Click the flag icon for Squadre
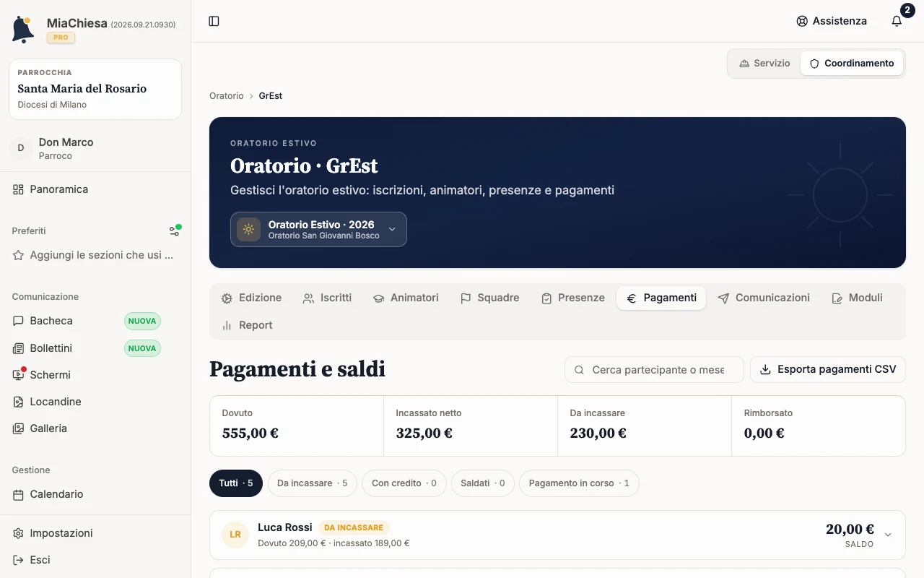This screenshot has height=578, width=924. tap(466, 298)
